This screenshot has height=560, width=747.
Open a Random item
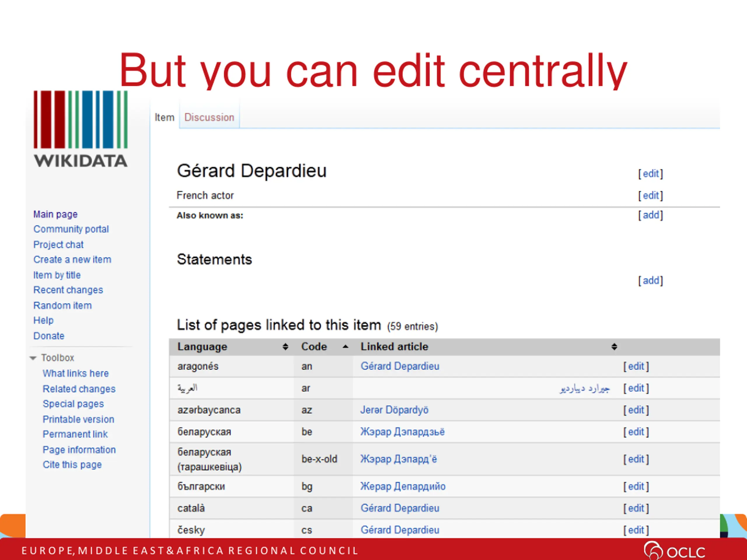62,305
